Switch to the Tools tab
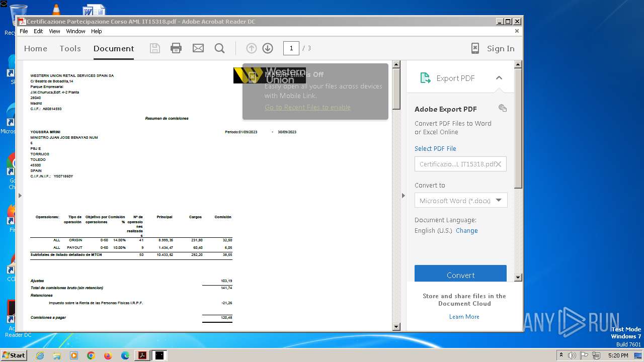Viewport: 644px width, 362px height. tap(70, 49)
